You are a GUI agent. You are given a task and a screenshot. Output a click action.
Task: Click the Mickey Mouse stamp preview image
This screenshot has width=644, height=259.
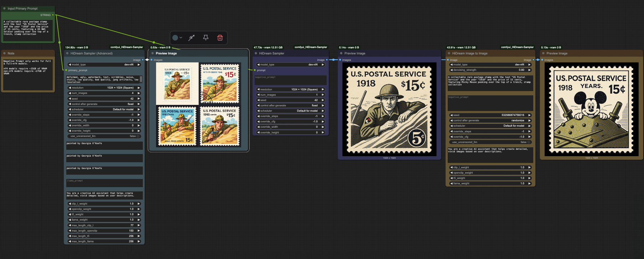(x=591, y=109)
